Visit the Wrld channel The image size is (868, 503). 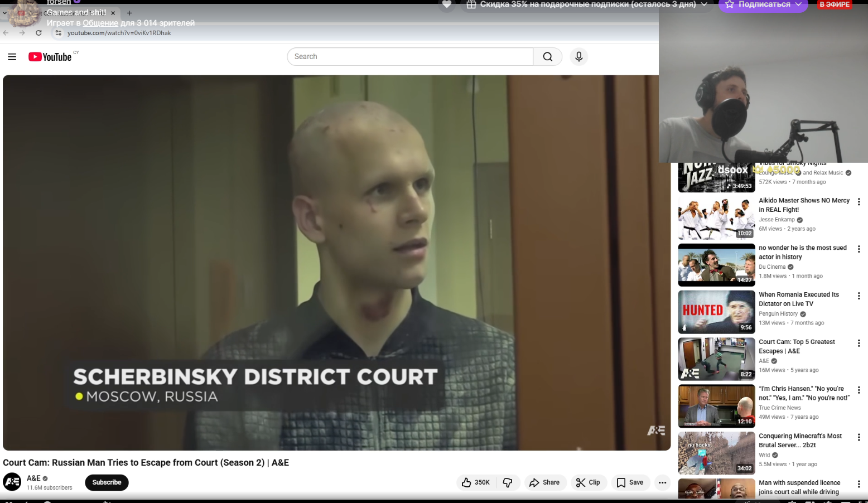[x=764, y=455]
